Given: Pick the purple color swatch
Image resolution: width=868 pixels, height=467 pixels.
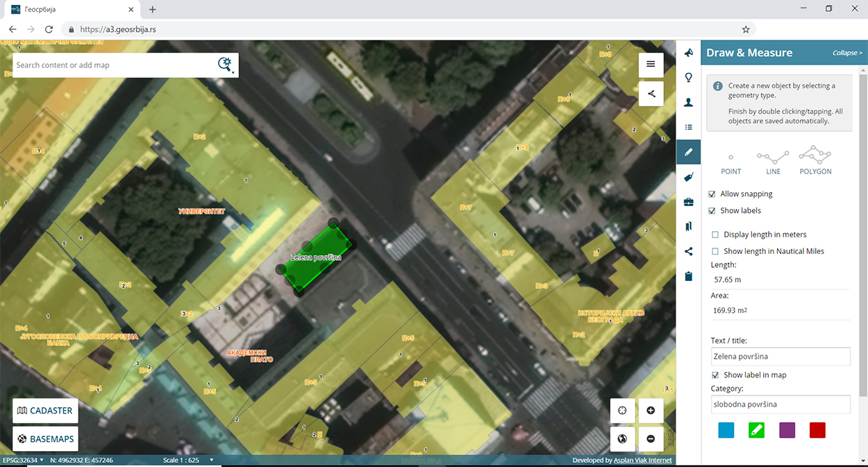Looking at the screenshot, I should point(787,430).
